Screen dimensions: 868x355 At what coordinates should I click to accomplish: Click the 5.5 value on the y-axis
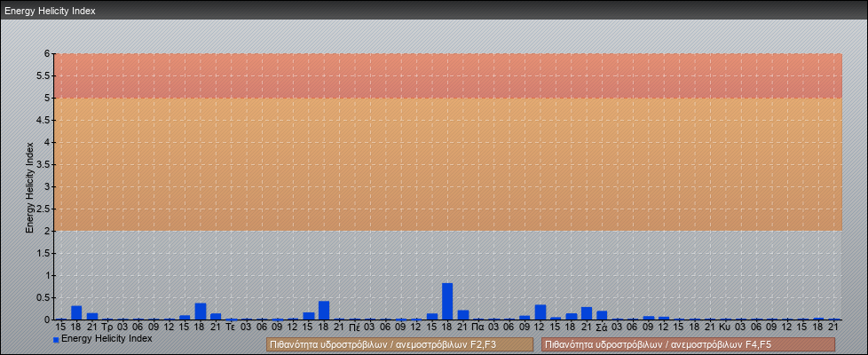click(43, 75)
